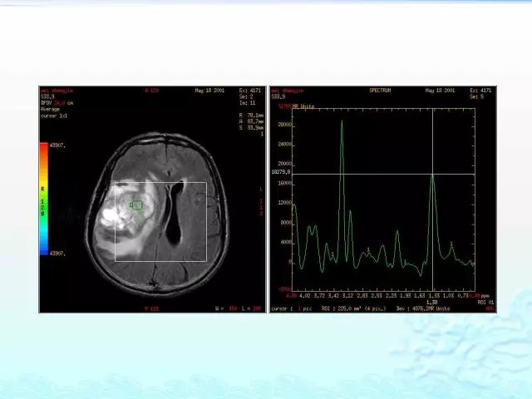Click the 4.02 tick on the ppm axis
Screen dimensions: 532x399
click(x=305, y=296)
